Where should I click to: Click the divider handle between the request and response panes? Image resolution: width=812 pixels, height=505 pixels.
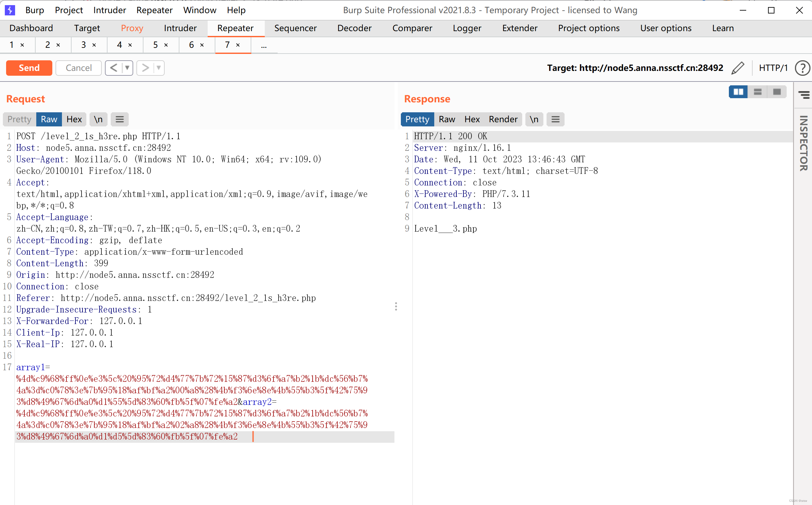(x=396, y=306)
